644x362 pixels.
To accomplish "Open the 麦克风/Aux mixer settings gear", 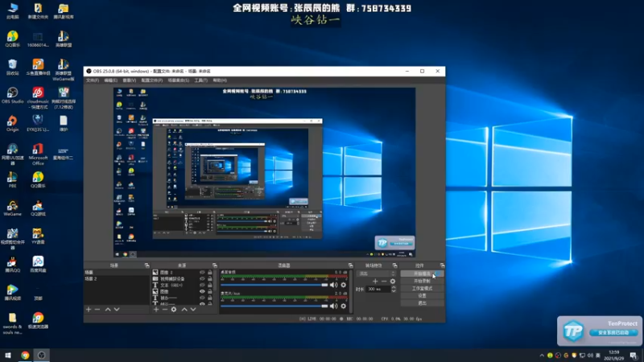I will pos(344,306).
